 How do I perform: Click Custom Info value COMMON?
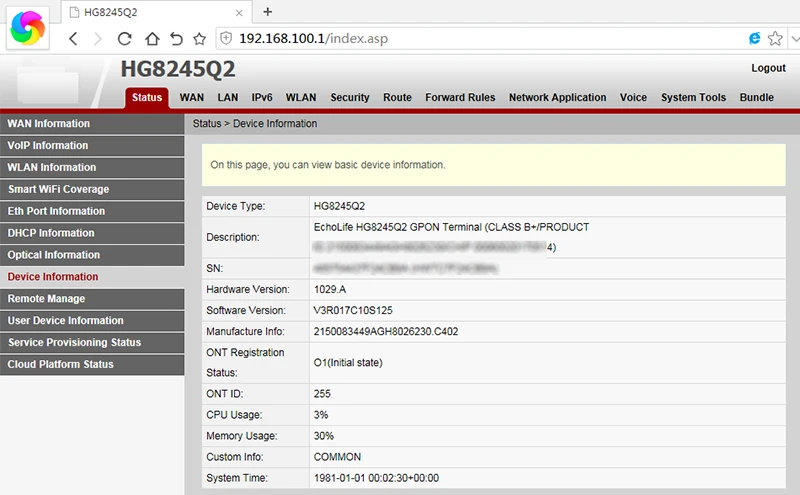click(337, 457)
